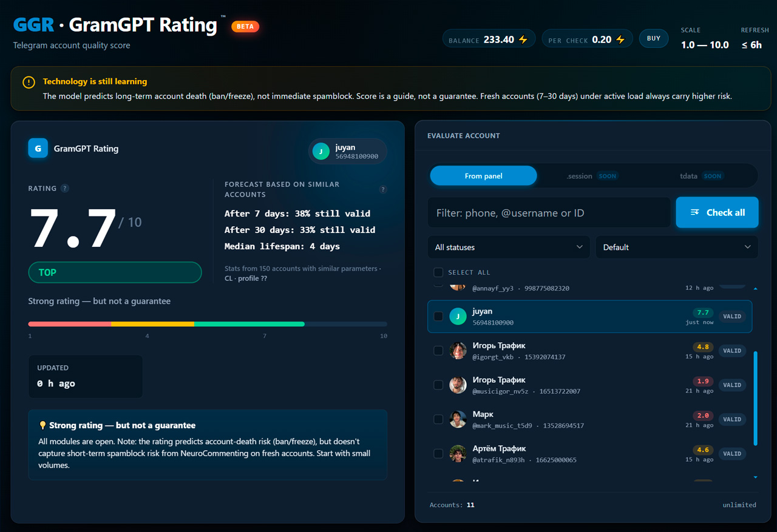
Task: Click the red segment of rating bar
Action: pyautogui.click(x=70, y=324)
